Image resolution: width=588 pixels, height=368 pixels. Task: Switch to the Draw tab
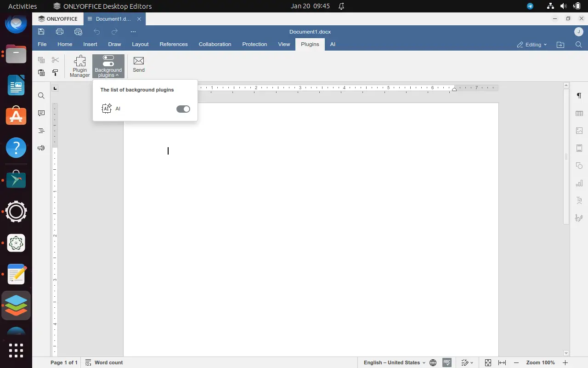[114, 44]
